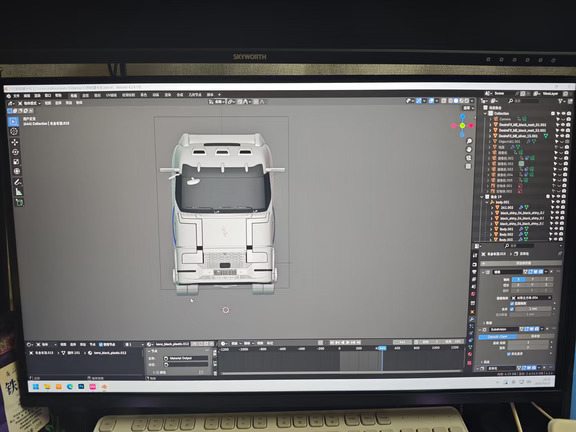
Task: Collapse the mirror modifier panel
Action: tap(483, 272)
